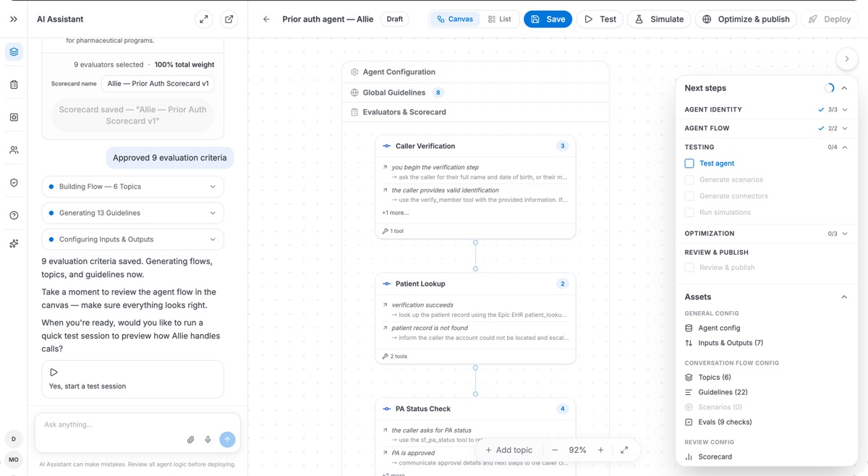Check the Generate scenarios checkbox
The width and height of the screenshot is (868, 476).
click(689, 179)
